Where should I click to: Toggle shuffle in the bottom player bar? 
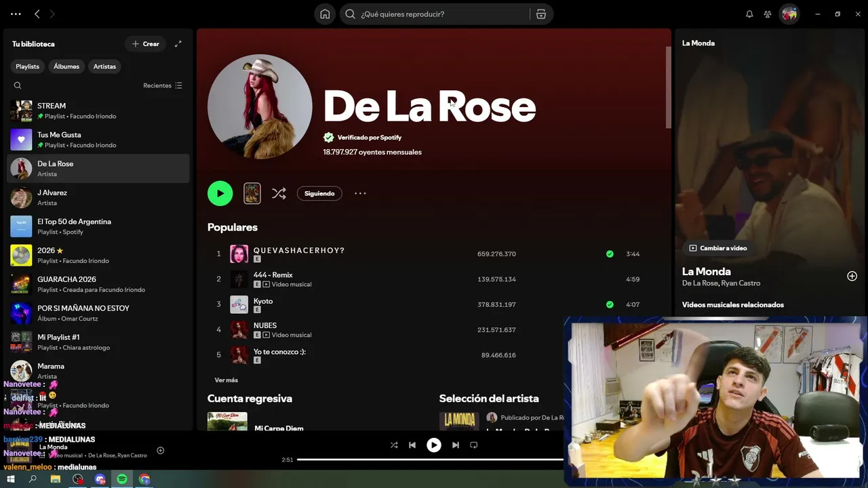pos(394,445)
